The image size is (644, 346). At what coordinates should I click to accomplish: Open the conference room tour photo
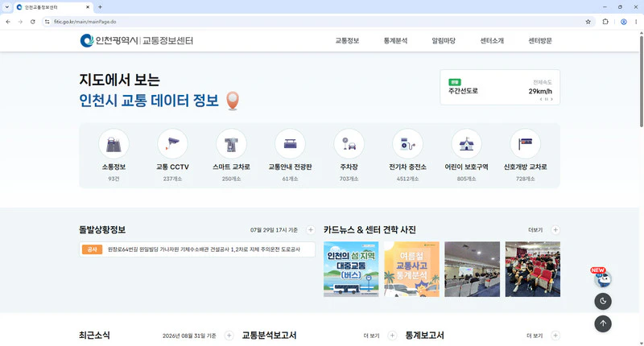tap(472, 269)
